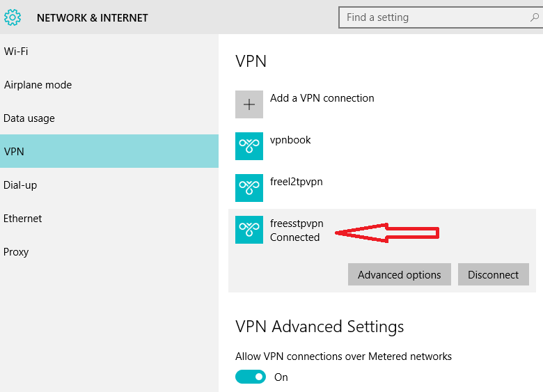This screenshot has width=543, height=392.
Task: Go to the Data usage section
Action: pos(29,118)
